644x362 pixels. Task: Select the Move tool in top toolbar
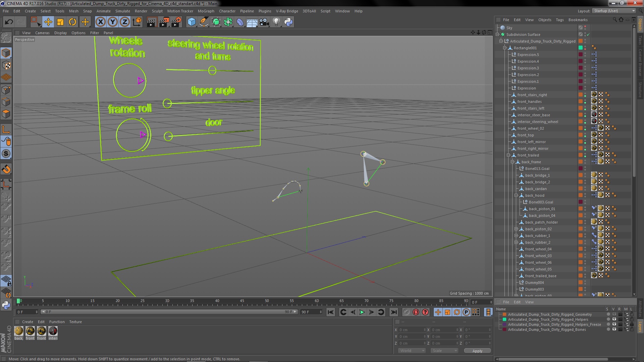48,22
